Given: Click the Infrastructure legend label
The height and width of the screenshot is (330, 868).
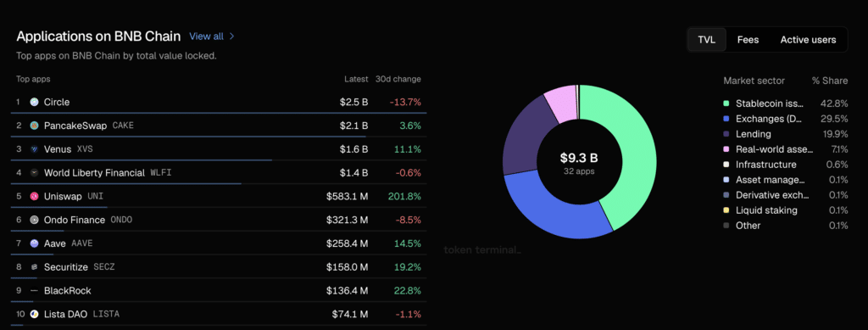Looking at the screenshot, I should (x=766, y=165).
